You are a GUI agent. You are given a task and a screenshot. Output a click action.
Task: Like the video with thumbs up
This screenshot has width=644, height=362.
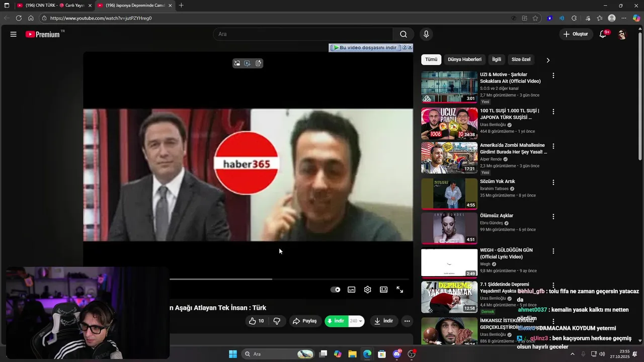click(256, 321)
